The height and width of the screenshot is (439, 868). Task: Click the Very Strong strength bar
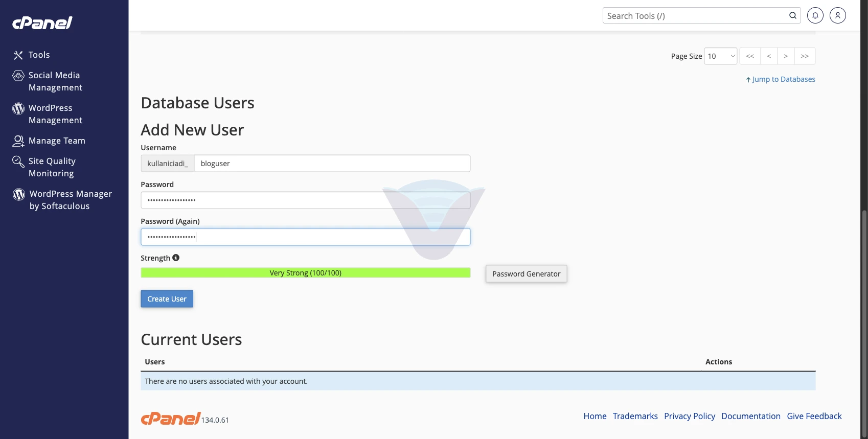[305, 273]
